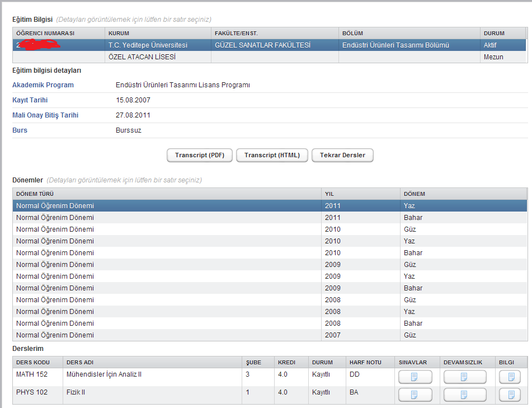Select the T.C. Yeditepe Üniversitesi education row
The width and height of the screenshot is (532, 408).
pos(270,45)
